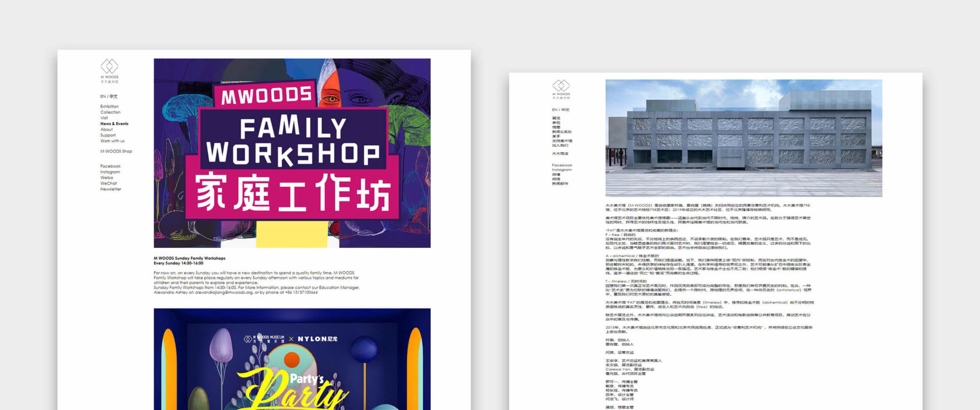The width and height of the screenshot is (980, 410).
Task: Click the Family Workshop banner image
Action: click(292, 153)
